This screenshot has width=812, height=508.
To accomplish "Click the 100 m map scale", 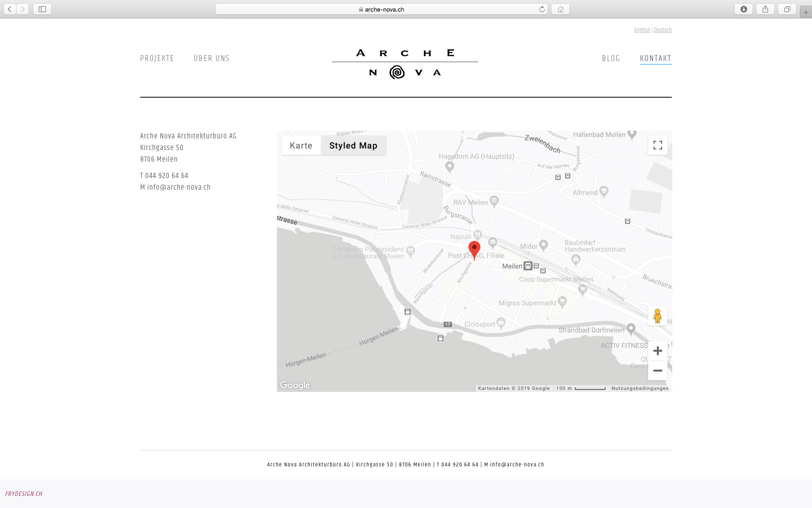I will (x=580, y=388).
